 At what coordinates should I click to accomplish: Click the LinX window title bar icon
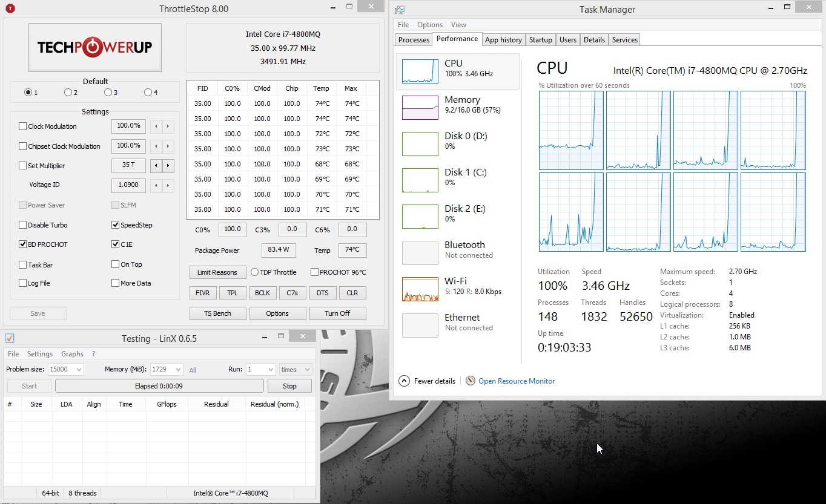(9, 338)
